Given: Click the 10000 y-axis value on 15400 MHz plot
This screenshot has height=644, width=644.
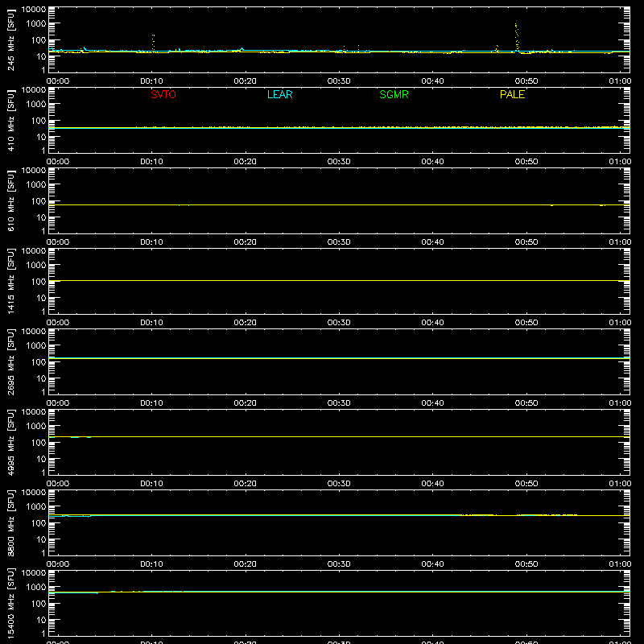Looking at the screenshot, I should pos(34,573).
